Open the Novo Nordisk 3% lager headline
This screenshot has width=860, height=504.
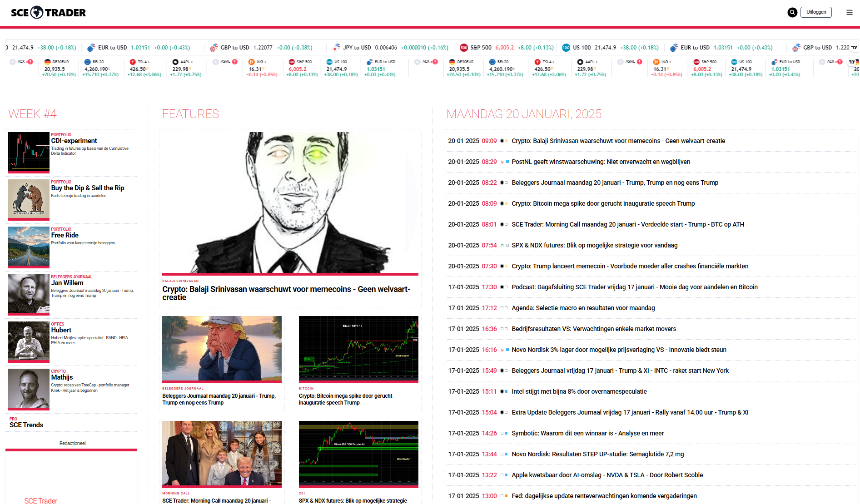(x=619, y=350)
